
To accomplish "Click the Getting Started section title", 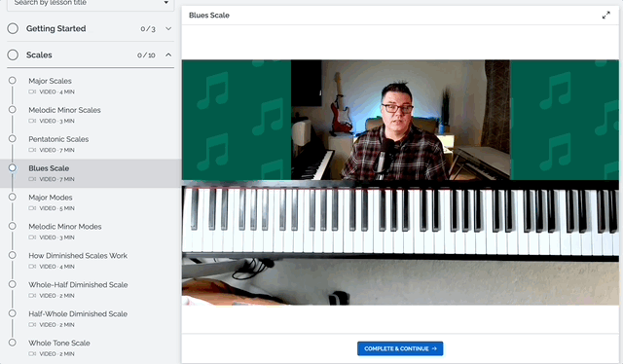I will (x=56, y=28).
